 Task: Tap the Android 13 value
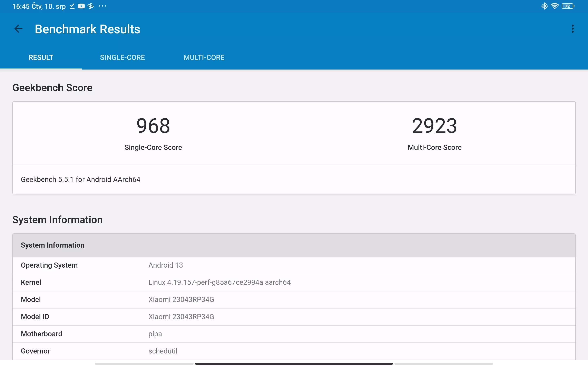click(166, 265)
